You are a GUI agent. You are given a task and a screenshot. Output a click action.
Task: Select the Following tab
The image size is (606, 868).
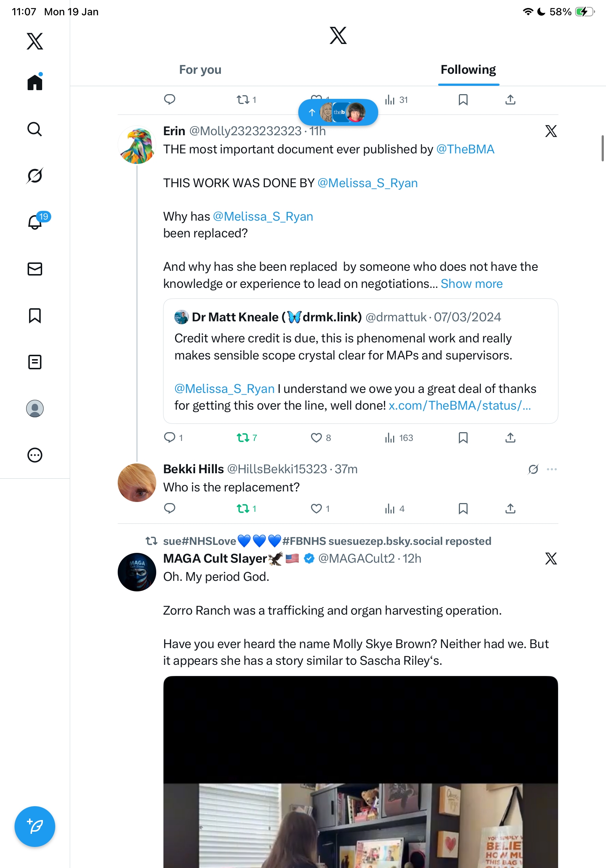pos(468,70)
